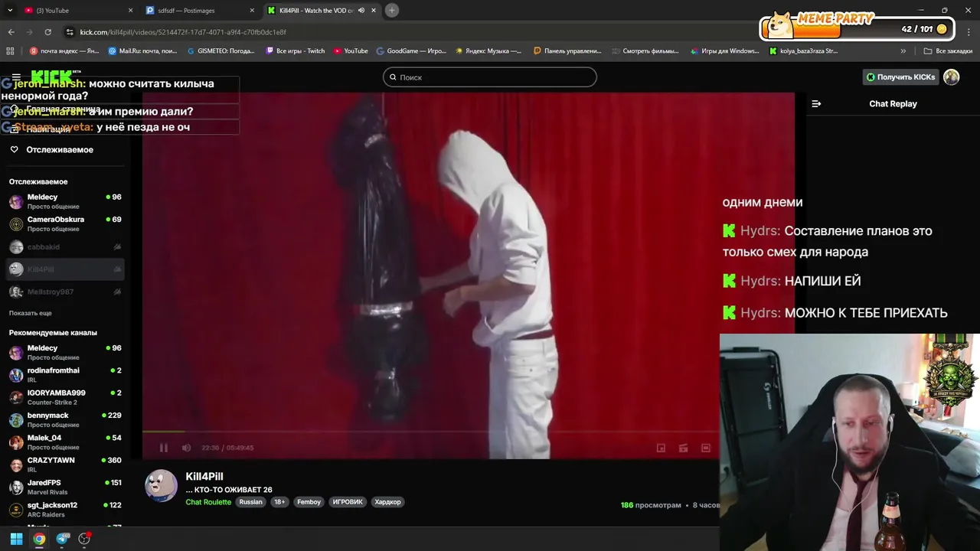Open recommended channel IGORYAMBA999
This screenshot has width=980, height=551.
click(x=65, y=397)
